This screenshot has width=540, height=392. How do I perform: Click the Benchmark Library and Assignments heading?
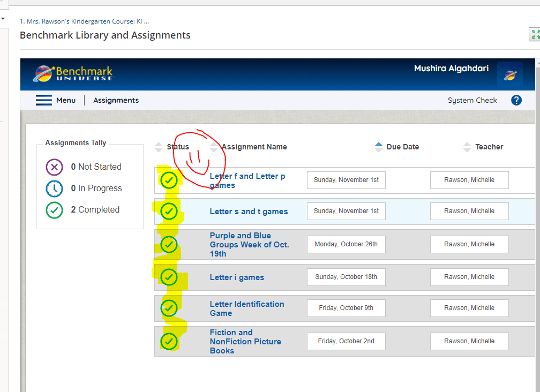[105, 35]
